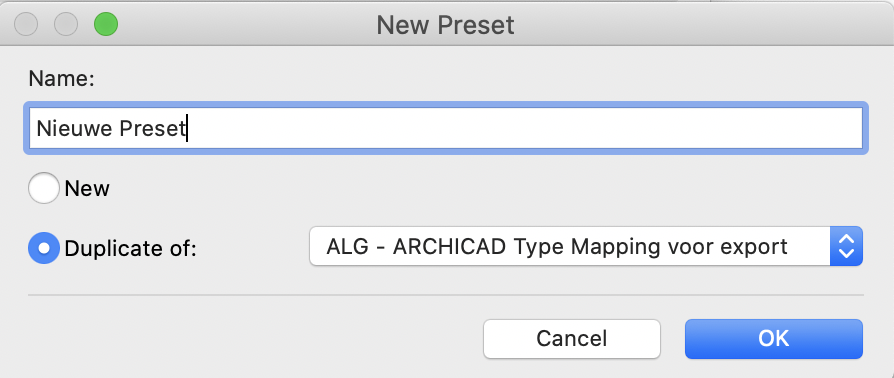This screenshot has width=894, height=378.
Task: Click the grayed-out close window button
Action: (26, 25)
